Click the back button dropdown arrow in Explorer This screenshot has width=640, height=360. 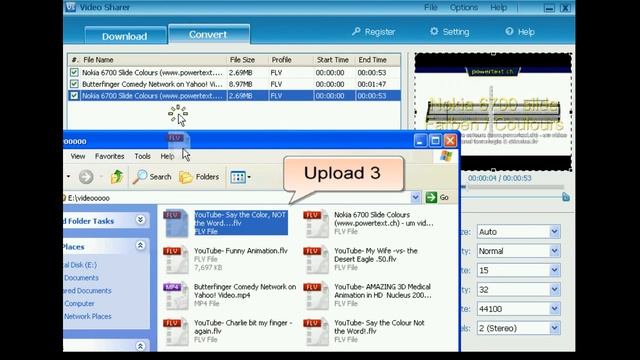click(68, 177)
